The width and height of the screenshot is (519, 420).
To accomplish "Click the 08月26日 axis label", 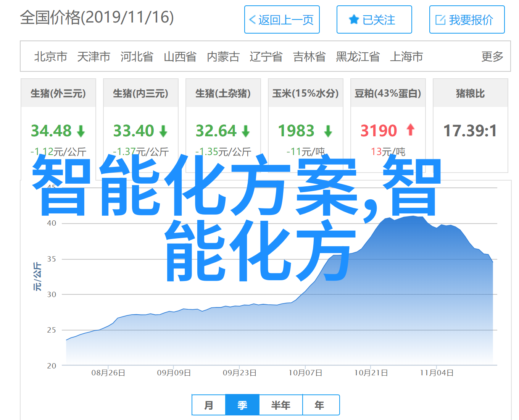I will coord(108,373).
